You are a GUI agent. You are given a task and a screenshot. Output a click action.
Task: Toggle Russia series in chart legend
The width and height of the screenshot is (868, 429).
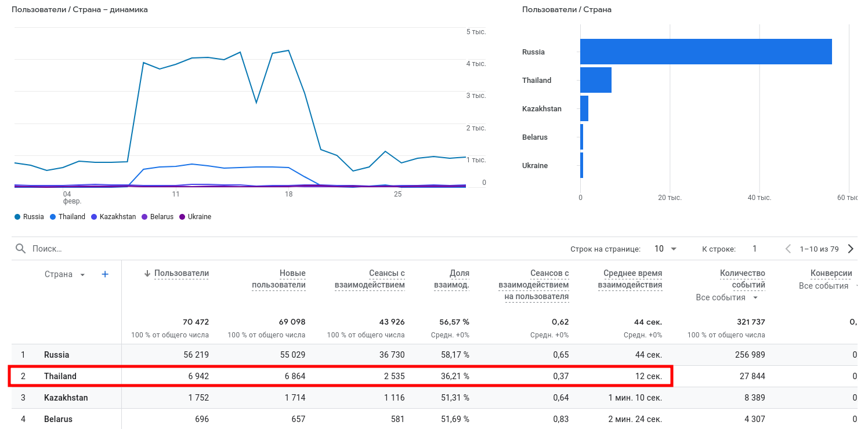tap(29, 217)
